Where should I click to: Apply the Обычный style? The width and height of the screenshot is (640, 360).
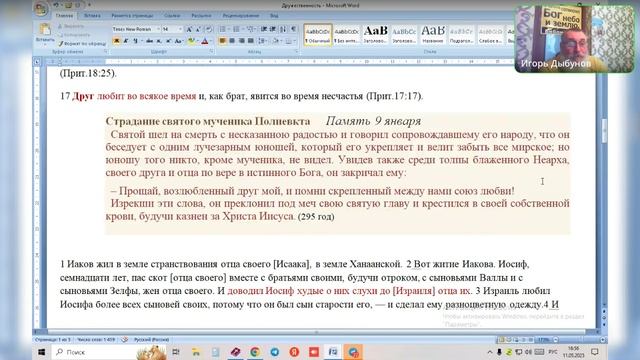[x=318, y=35]
